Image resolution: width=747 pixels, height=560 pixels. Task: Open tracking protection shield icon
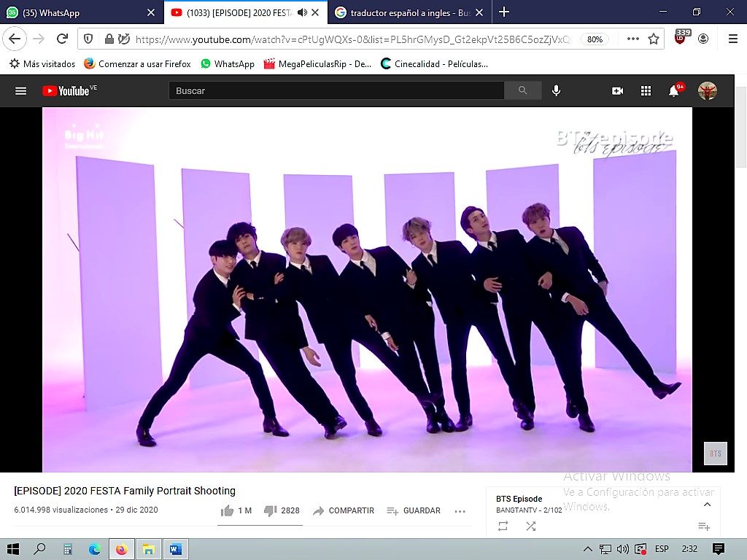(x=88, y=39)
